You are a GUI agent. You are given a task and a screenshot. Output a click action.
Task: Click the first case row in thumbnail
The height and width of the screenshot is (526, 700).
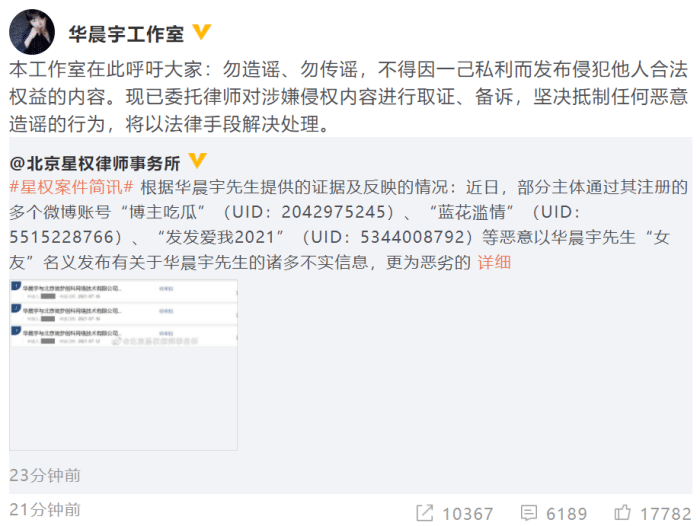[x=123, y=291]
